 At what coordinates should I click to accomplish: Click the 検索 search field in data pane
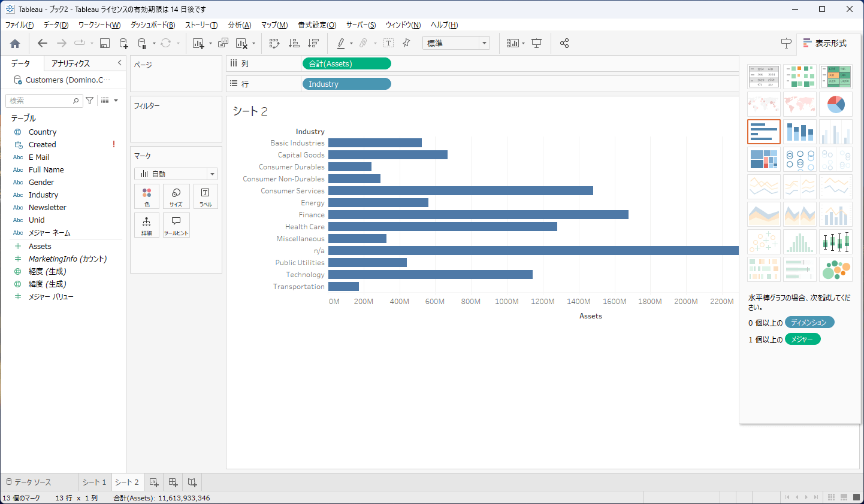pos(43,101)
